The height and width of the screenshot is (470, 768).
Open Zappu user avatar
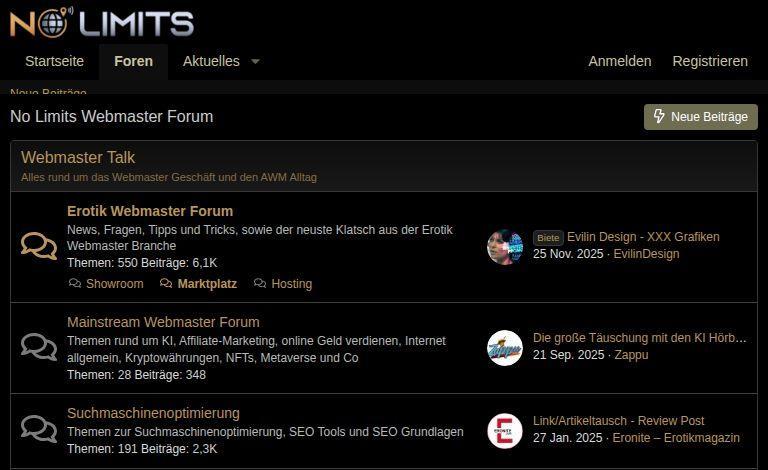pyautogui.click(x=505, y=347)
